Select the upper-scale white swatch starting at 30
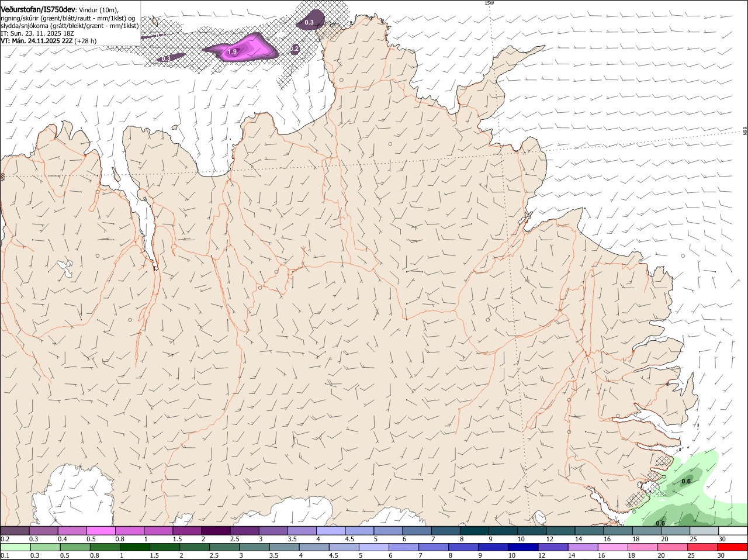Screen dimensions: 748x560 click(733, 531)
